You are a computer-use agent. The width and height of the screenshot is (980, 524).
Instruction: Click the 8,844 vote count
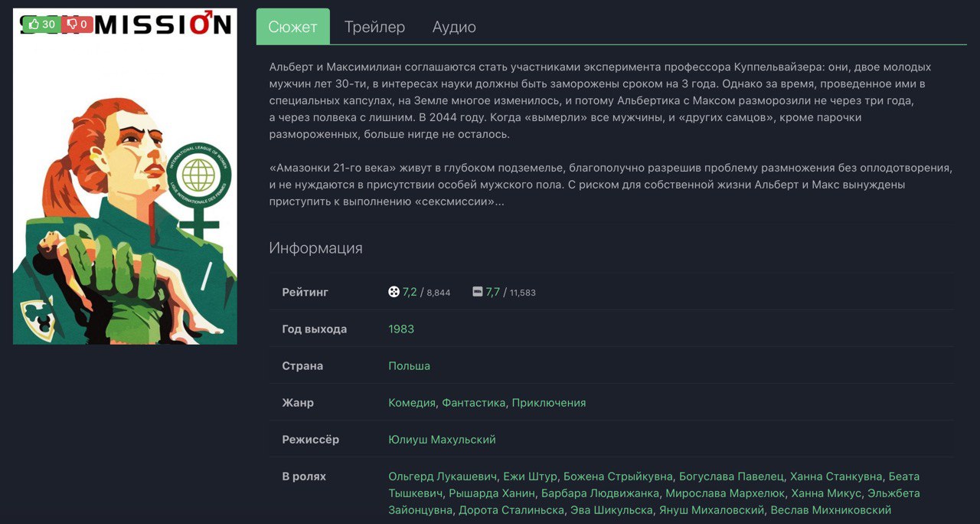click(439, 293)
